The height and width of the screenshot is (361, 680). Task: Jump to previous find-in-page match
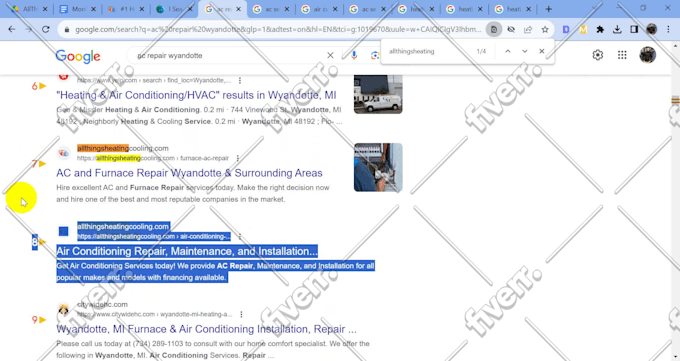click(x=507, y=51)
